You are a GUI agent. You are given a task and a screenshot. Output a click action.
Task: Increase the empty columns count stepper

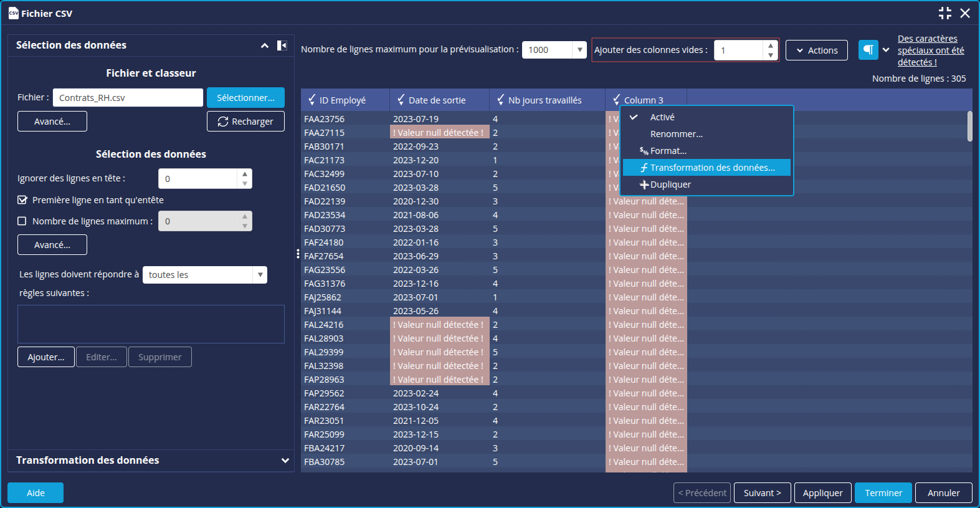point(771,46)
